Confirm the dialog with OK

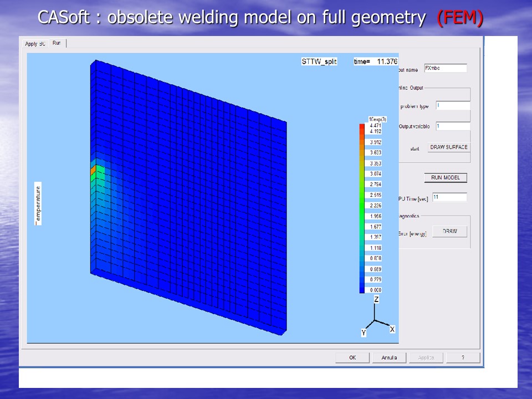pyautogui.click(x=352, y=357)
